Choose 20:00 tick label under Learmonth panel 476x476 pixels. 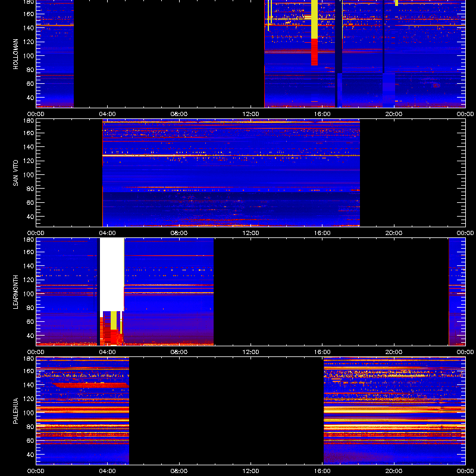pyautogui.click(x=394, y=352)
